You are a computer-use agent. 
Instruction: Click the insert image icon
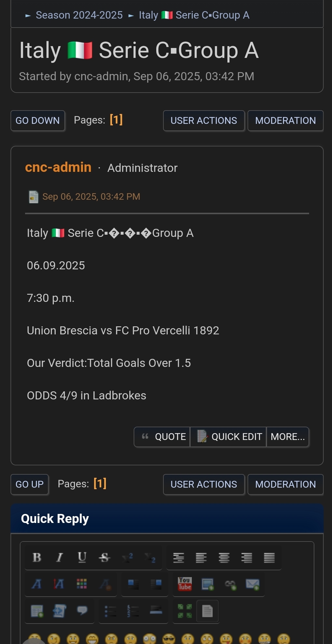pos(207,584)
